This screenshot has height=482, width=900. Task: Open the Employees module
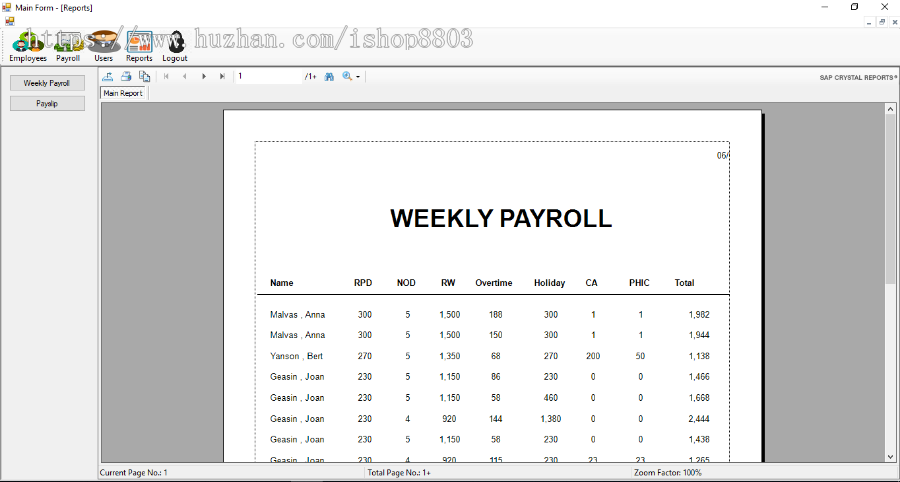point(27,44)
